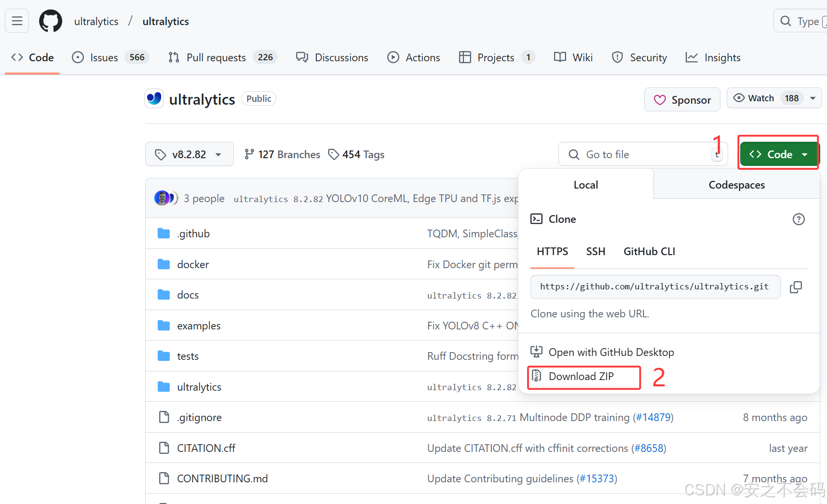The image size is (827, 504).
Task: Open the .gitignore file name
Action: (x=199, y=417)
